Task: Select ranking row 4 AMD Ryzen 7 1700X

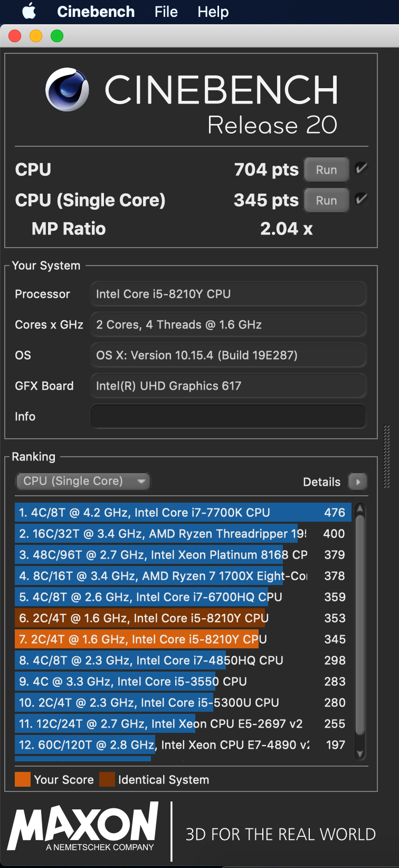Action: 183,575
